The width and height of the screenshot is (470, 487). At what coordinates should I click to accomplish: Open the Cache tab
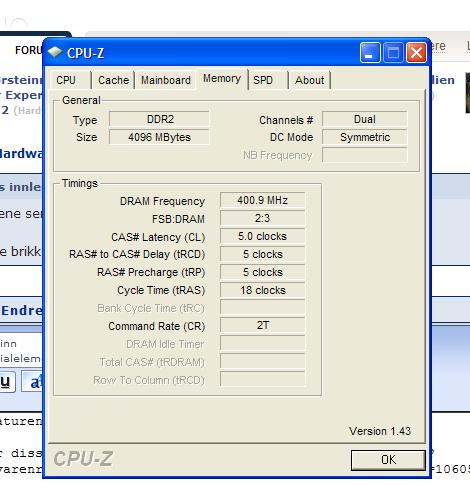(113, 80)
